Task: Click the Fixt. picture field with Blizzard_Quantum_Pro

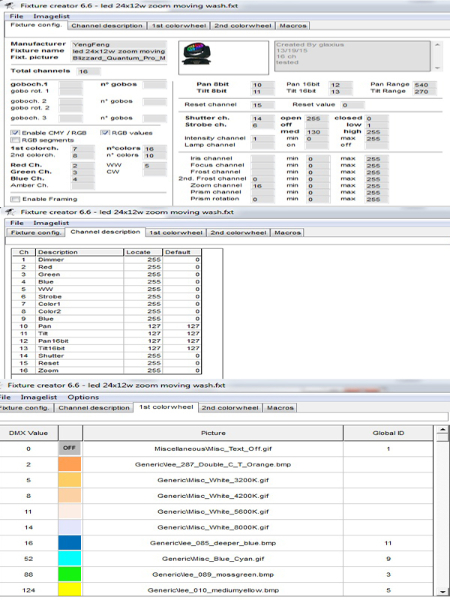Action: point(119,58)
